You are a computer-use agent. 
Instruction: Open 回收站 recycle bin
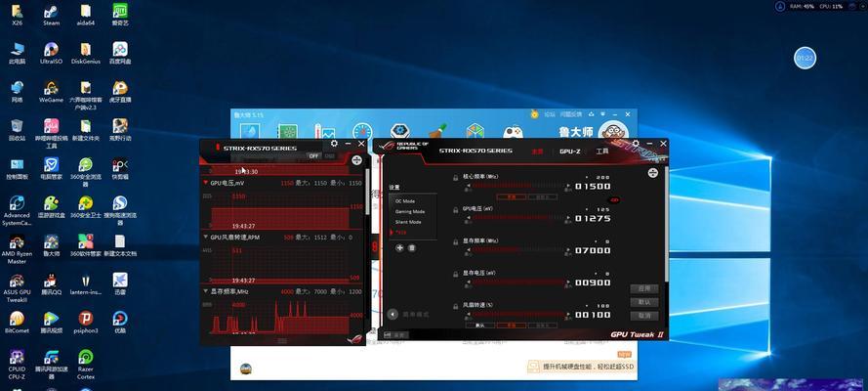[x=17, y=130]
